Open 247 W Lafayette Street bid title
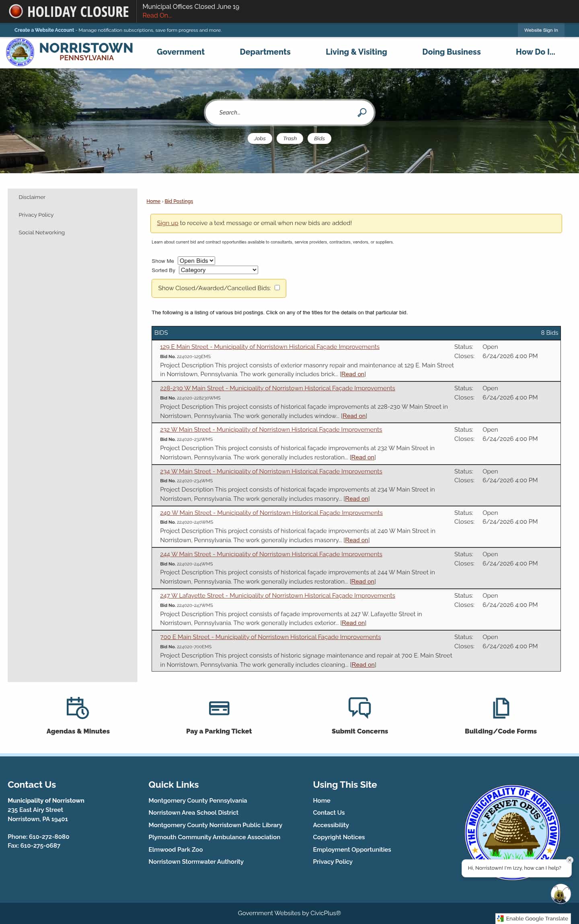The image size is (579, 924). point(277,596)
